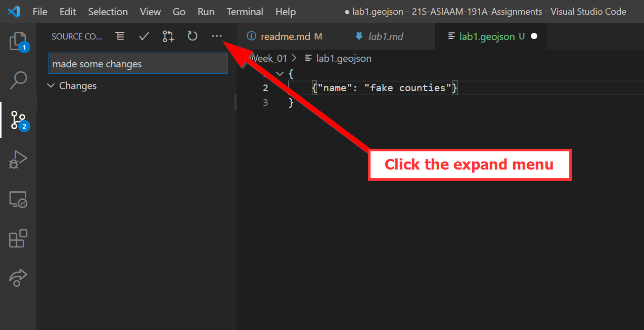Open the Search view icon
The image size is (644, 330).
18,80
